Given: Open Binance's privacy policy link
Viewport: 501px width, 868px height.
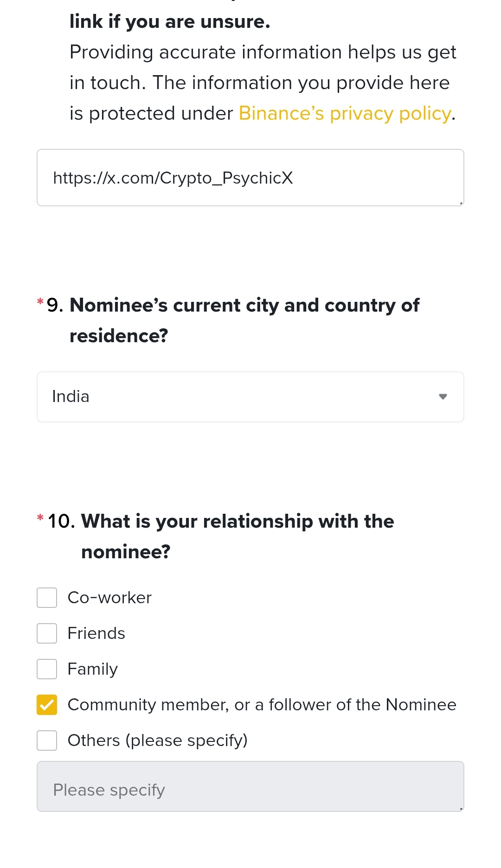Looking at the screenshot, I should (344, 114).
